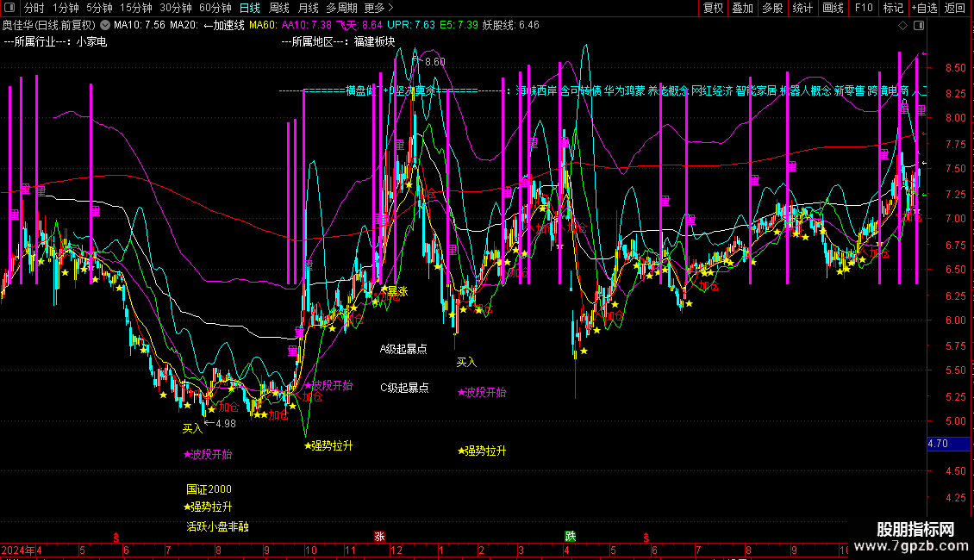The image size is (974, 560).
Task: Open the 多周期 multi-period view
Action: tap(341, 8)
